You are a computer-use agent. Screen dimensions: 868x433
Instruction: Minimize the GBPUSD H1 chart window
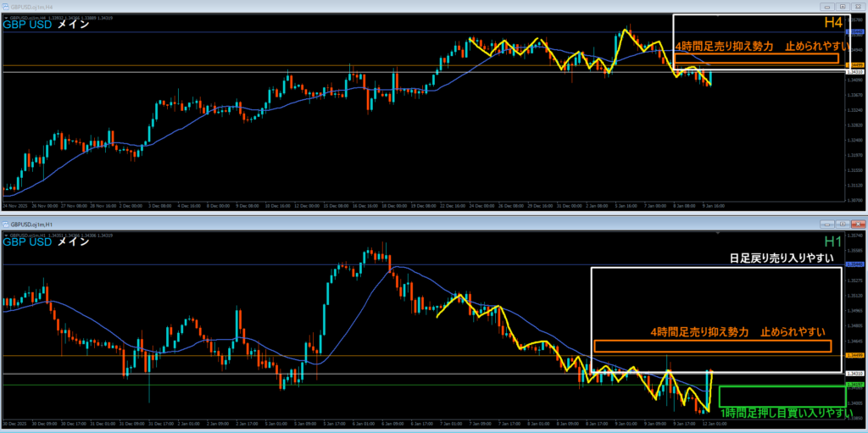click(x=828, y=224)
